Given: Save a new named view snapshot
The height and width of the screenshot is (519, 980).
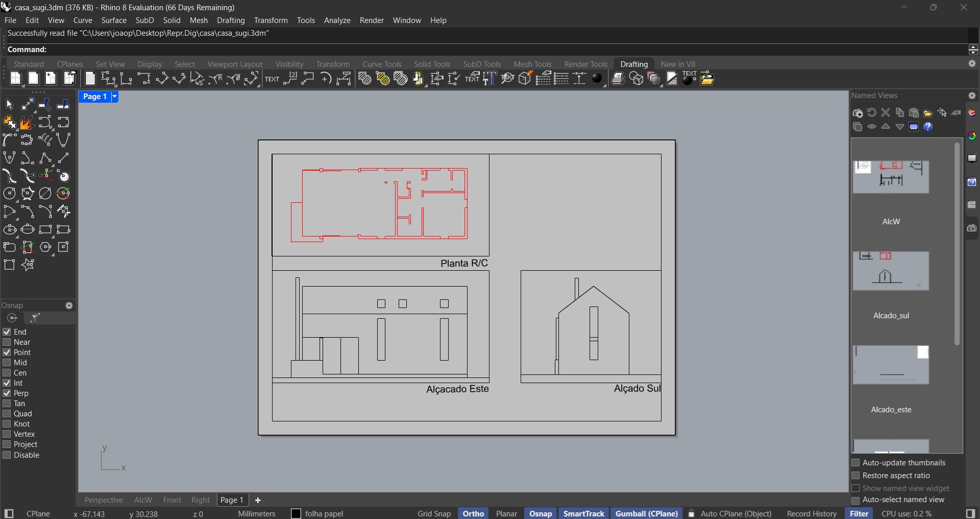Looking at the screenshot, I should click(859, 113).
